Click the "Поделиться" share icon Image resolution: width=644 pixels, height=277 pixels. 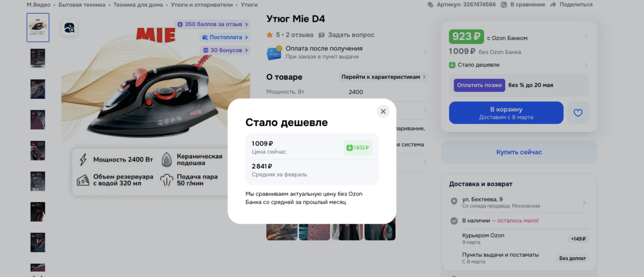coord(553,5)
